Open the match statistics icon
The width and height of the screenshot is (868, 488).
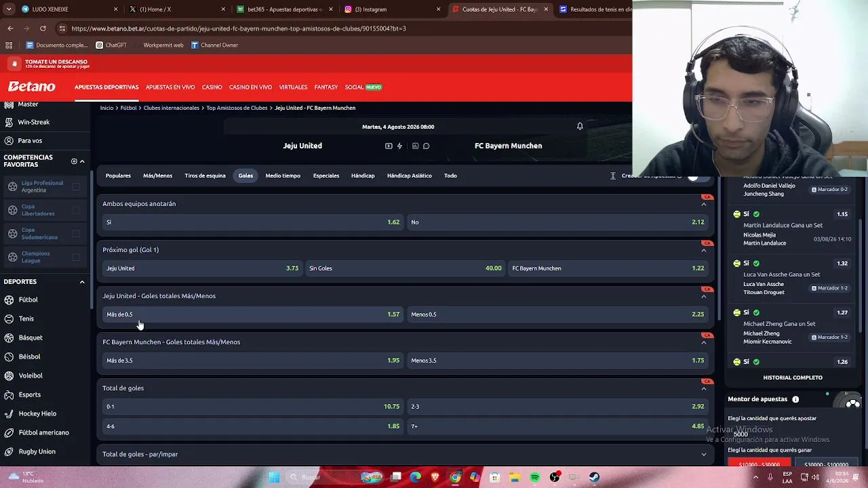tap(416, 146)
